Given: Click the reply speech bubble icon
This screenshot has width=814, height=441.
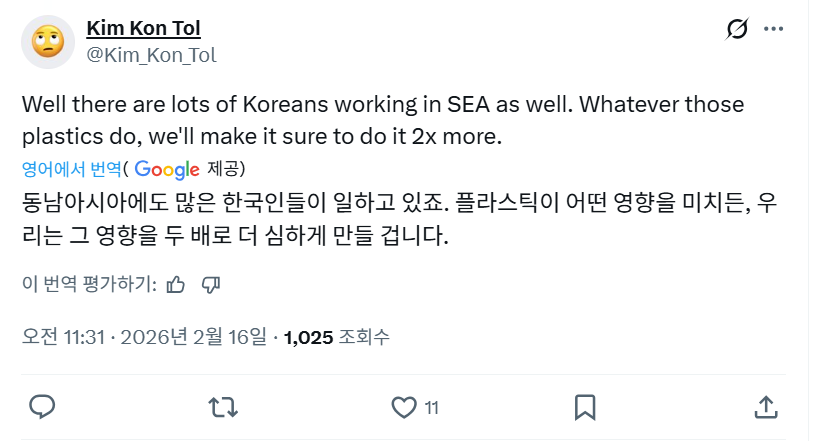Looking at the screenshot, I should coord(41,407).
